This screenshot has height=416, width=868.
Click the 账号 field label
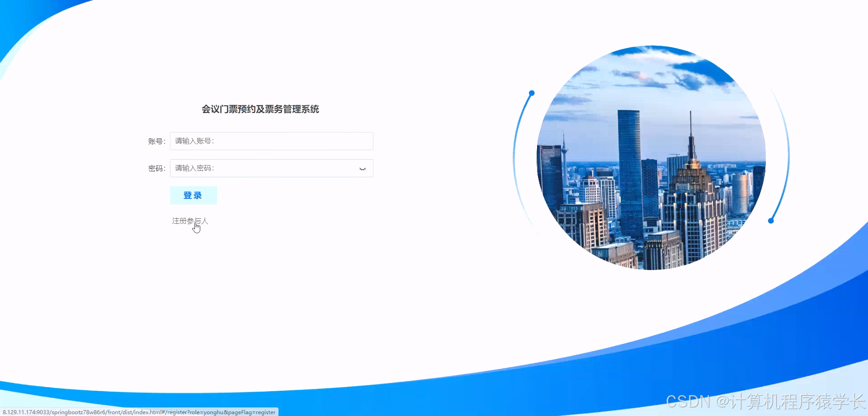156,141
